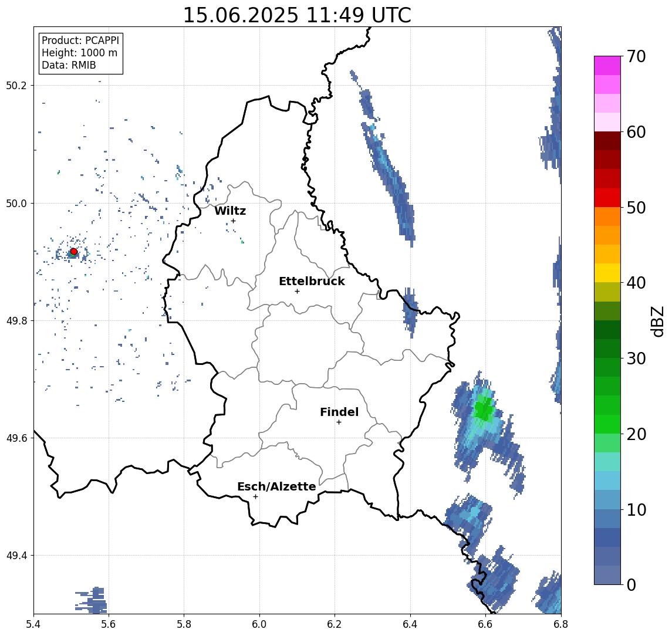The width and height of the screenshot is (672, 636).
Task: Click the colorbar tick label '10'
Action: tap(636, 509)
